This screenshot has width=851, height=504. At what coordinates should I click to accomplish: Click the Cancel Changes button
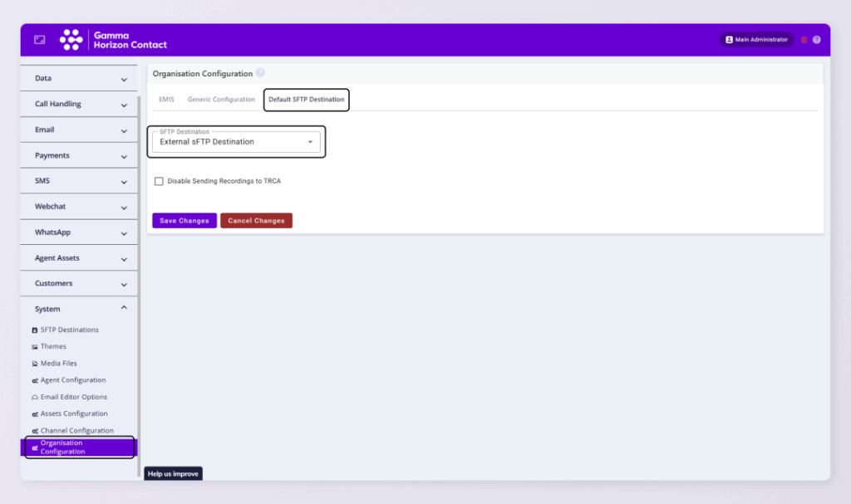(256, 221)
